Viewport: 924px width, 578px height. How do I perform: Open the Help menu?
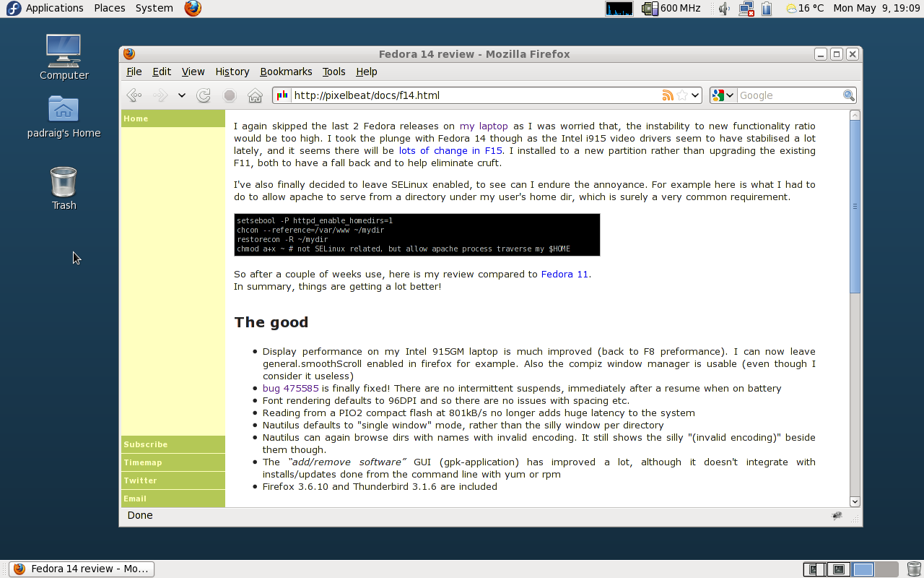(367, 72)
